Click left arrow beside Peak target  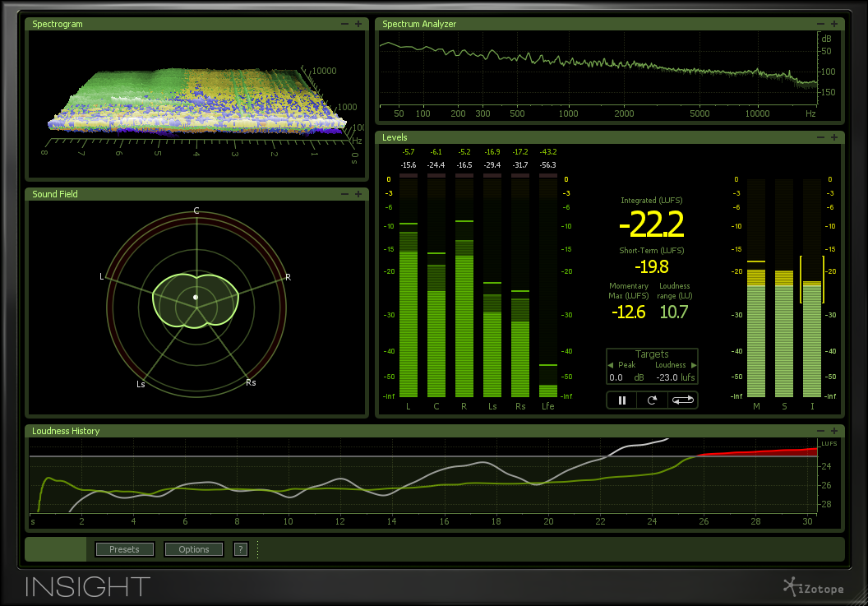click(x=610, y=365)
